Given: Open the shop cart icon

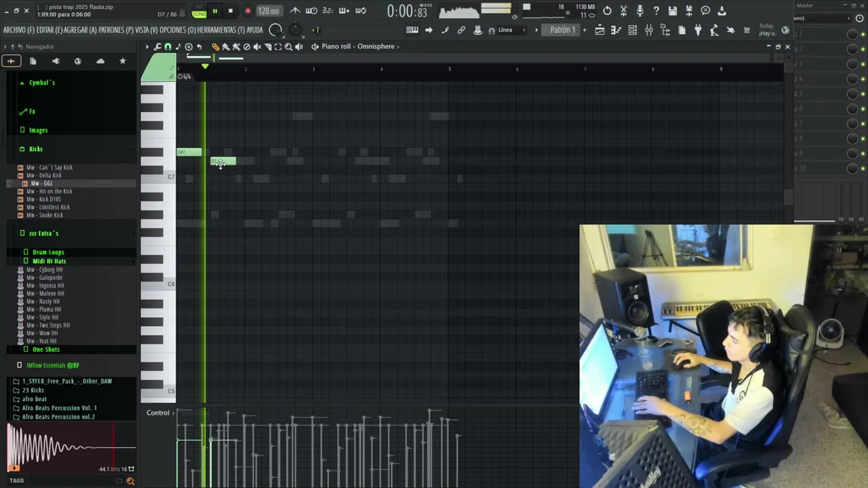Looking at the screenshot, I should coord(747,30).
